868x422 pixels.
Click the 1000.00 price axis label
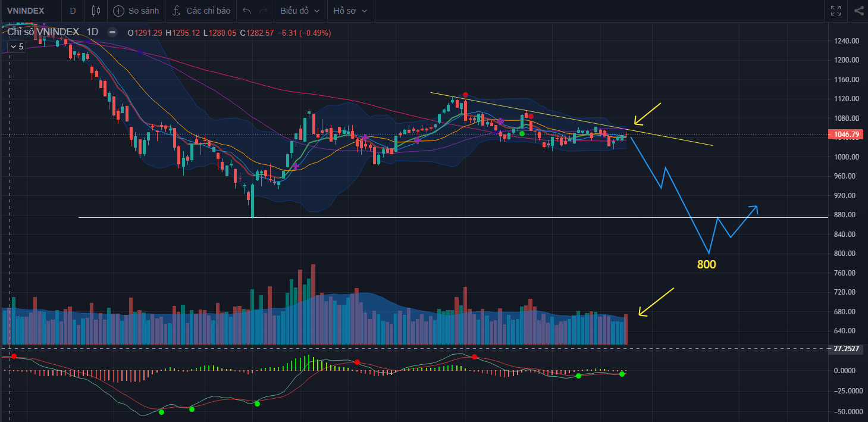pos(847,157)
